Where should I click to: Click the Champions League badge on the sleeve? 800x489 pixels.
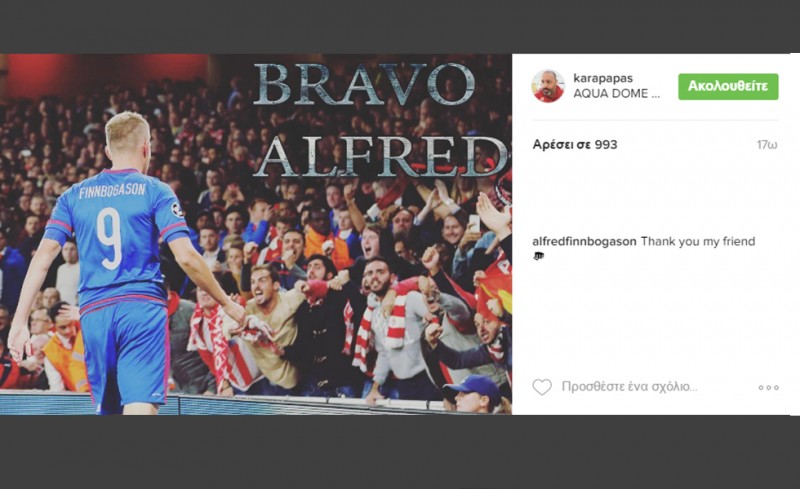pos(177,209)
